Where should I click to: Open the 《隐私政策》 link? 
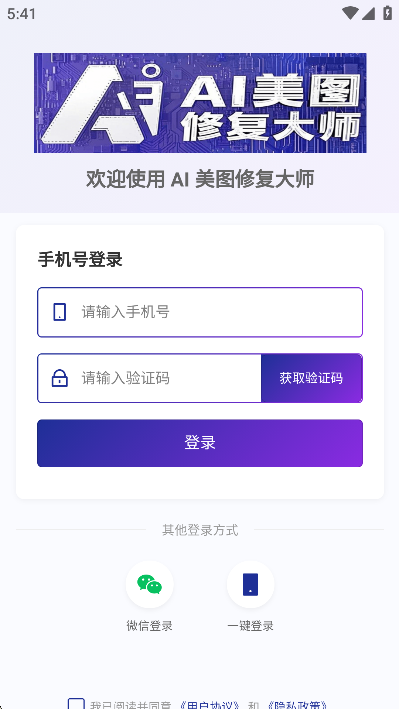297,705
